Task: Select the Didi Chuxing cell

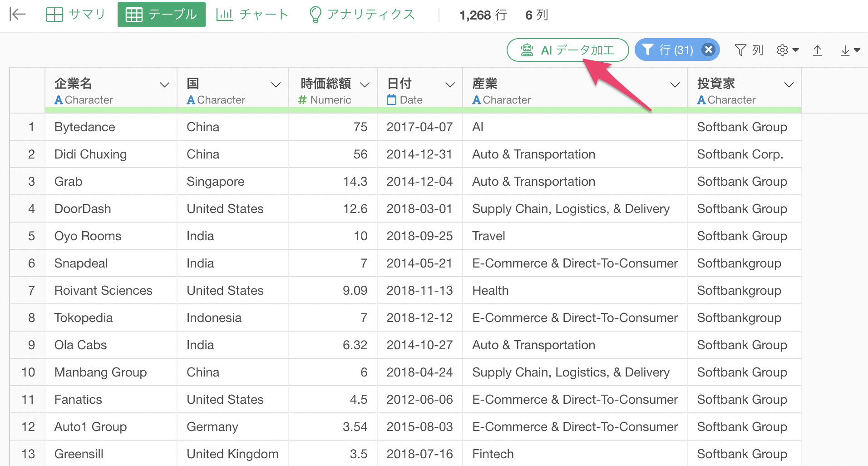Action: coord(111,154)
